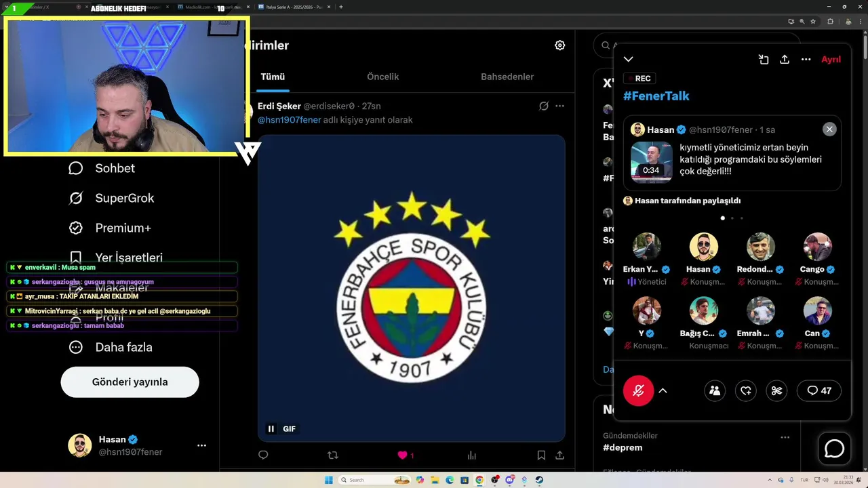Pop out the Space window icon
The width and height of the screenshot is (868, 488).
pos(764,60)
